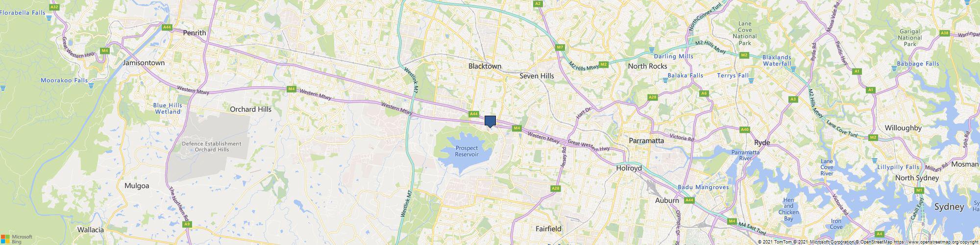Click the Lane Cove National Park label
The image size is (980, 245).
[745, 33]
